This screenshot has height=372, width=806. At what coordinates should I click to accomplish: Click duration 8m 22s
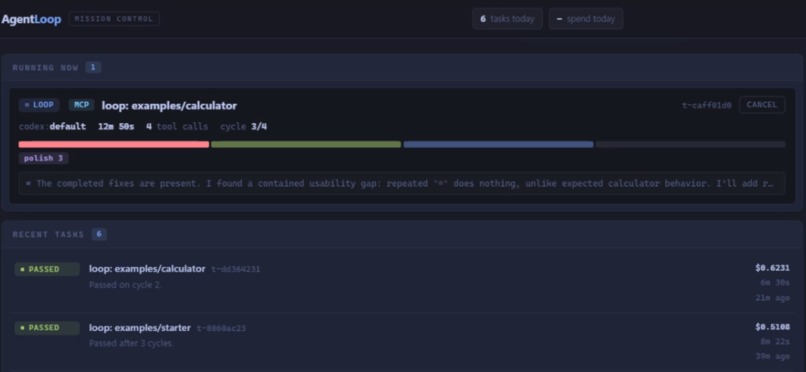pos(775,342)
